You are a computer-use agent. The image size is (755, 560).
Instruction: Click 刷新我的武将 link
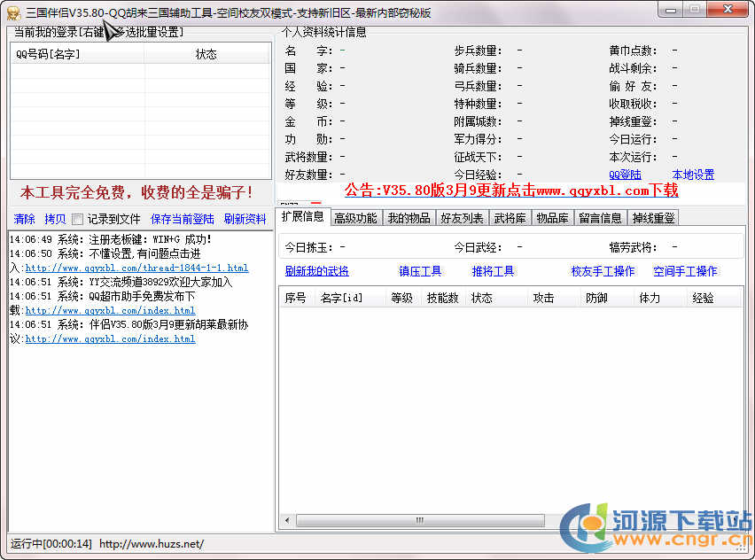point(317,271)
